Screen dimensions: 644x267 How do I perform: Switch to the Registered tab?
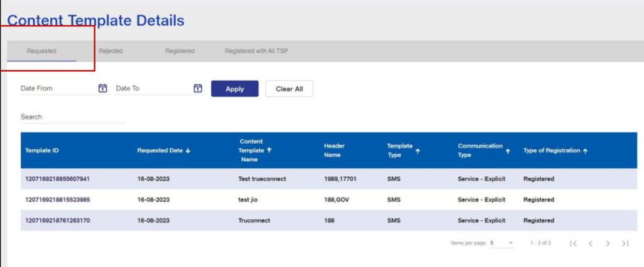180,51
